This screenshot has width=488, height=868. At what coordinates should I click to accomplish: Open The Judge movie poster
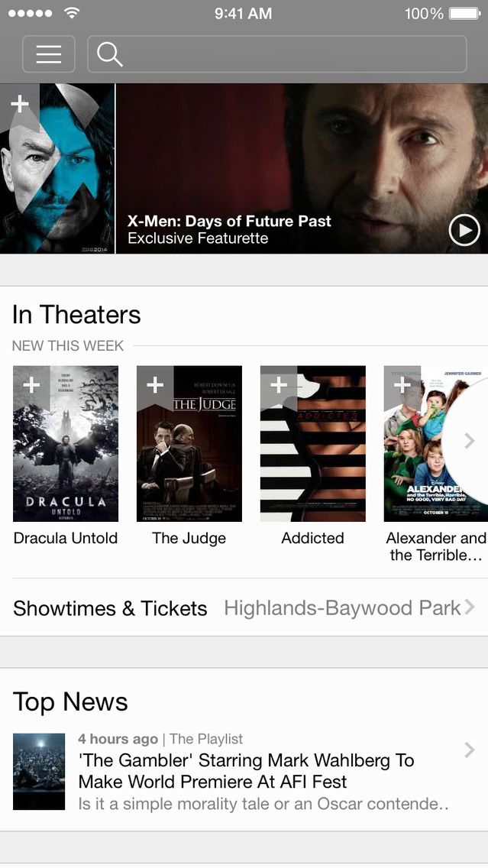(189, 443)
